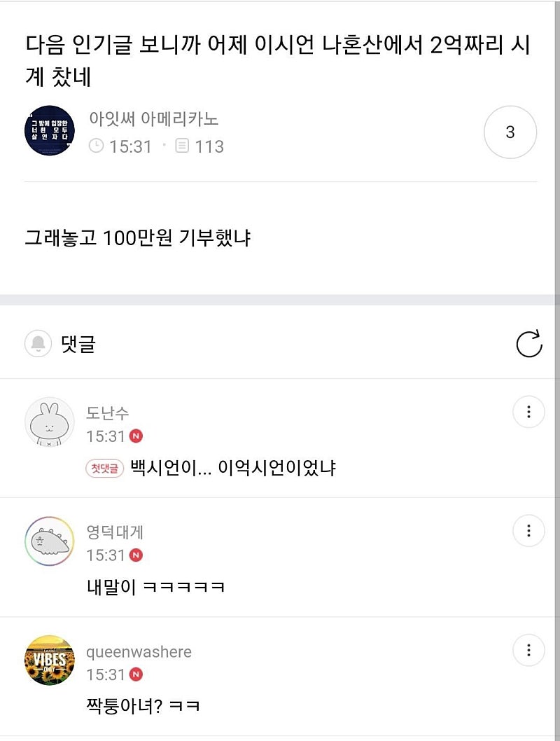Open the comment count button showing 3
560x741 pixels.
pos(510,132)
